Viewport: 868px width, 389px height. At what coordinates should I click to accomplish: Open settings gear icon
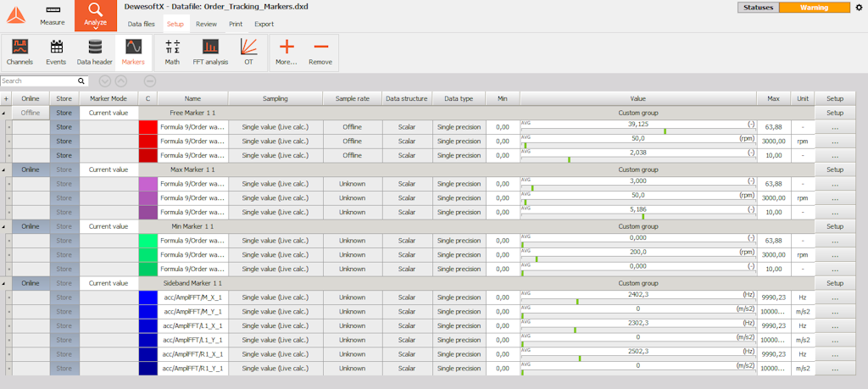pyautogui.click(x=860, y=8)
